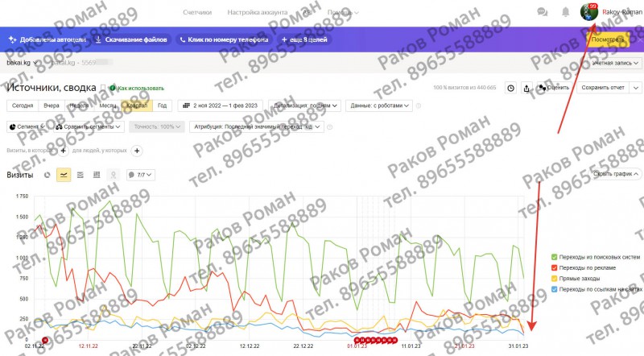Open the user avatar with 99 badge
644x356 pixels.
point(588,12)
